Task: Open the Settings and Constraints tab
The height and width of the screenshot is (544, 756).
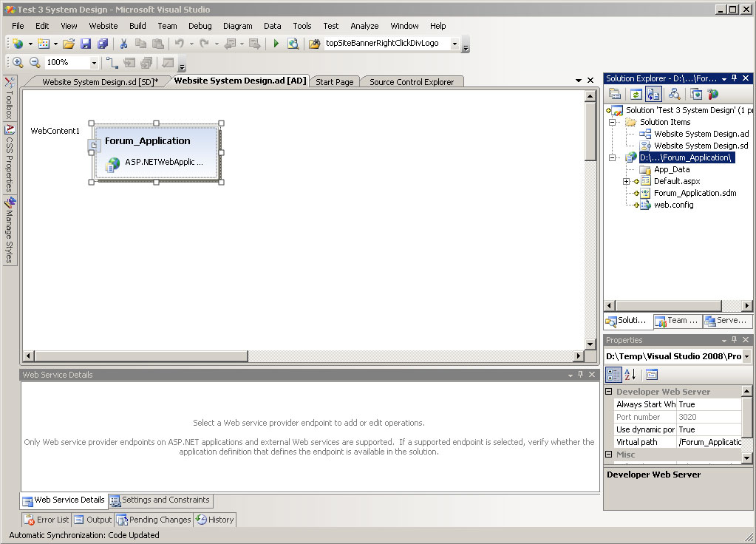Action: (x=161, y=500)
